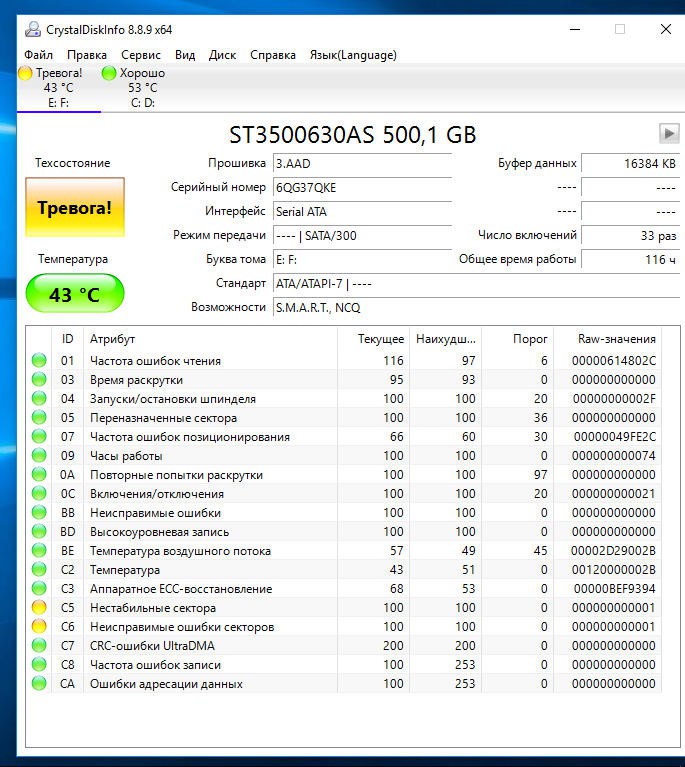The image size is (685, 767).
Task: Open the Правка menu
Action: [87, 55]
